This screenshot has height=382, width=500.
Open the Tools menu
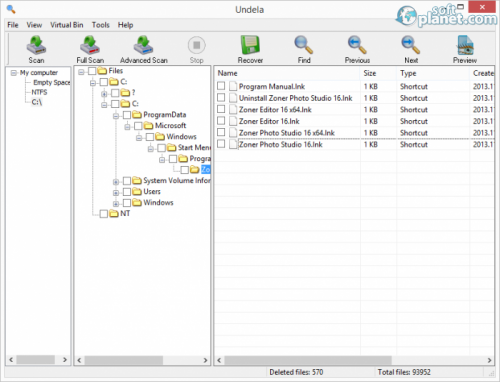[x=101, y=25]
